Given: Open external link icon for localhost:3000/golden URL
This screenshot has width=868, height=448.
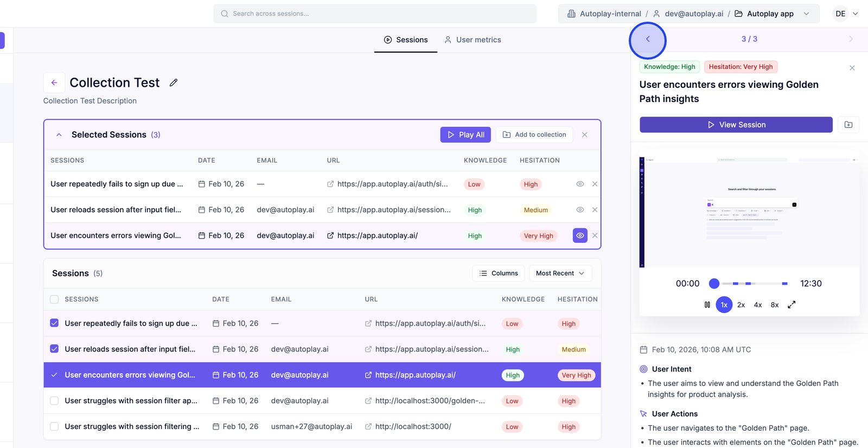Looking at the screenshot, I should point(368,401).
